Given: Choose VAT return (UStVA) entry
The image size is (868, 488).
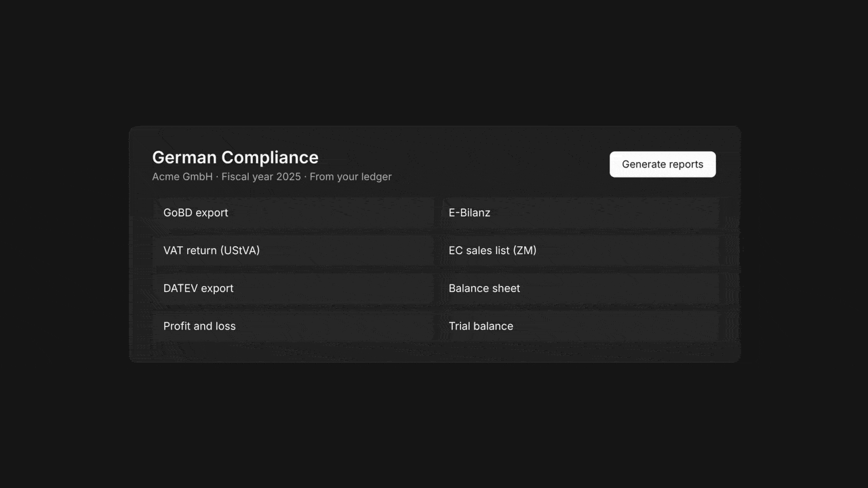Looking at the screenshot, I should [293, 251].
